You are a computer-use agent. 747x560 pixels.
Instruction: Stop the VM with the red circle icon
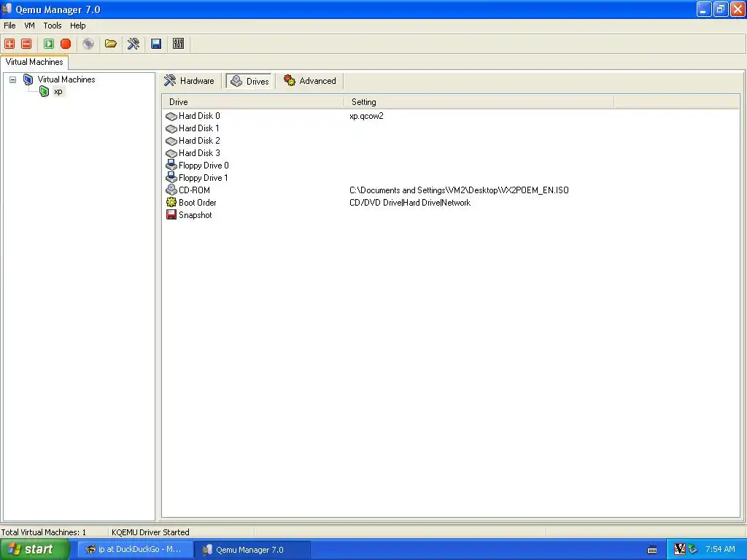point(66,44)
